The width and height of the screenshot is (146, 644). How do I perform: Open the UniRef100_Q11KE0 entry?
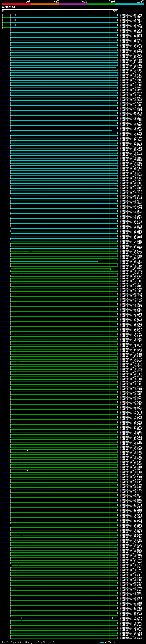[131, 309]
